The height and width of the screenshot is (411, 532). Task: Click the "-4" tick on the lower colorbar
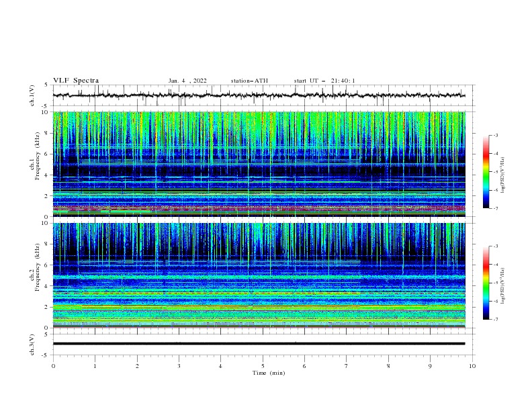point(495,265)
